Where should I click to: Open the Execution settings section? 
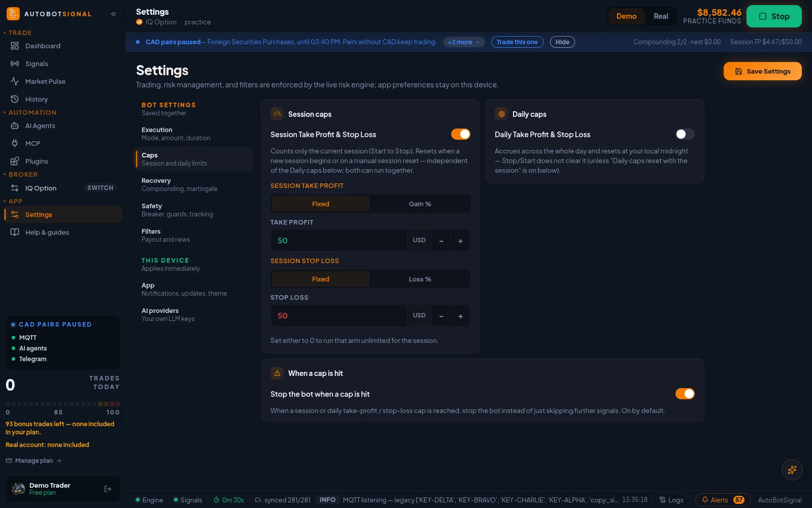[x=195, y=134]
